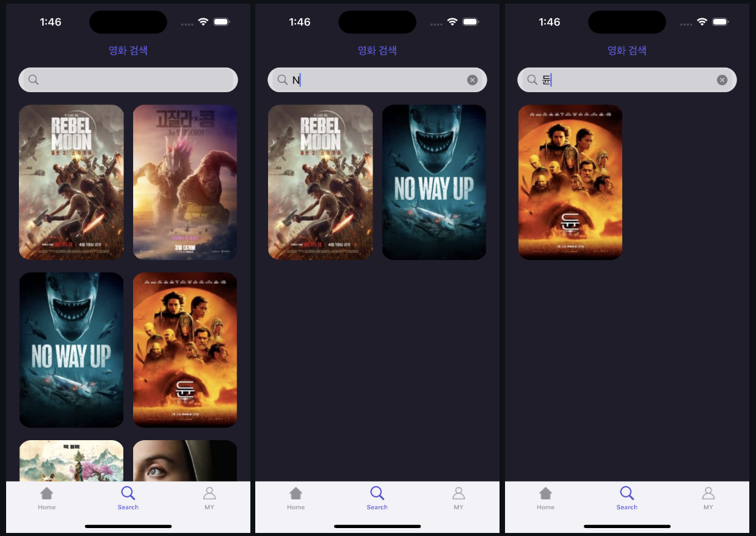Click the 1:46 clock on the right phone
This screenshot has width=756, height=536.
point(550,22)
